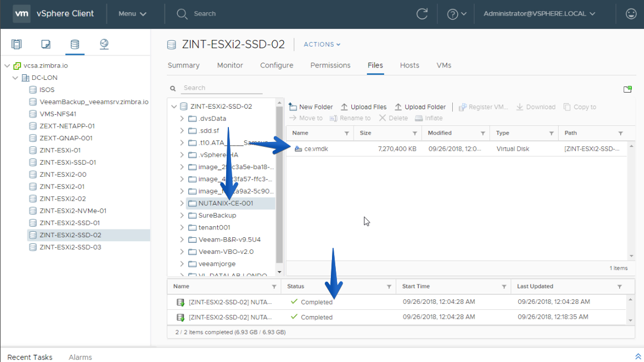Collapse the ZINT-ESXi2-SSD-02 root folder
The width and height of the screenshot is (644, 362).
174,106
